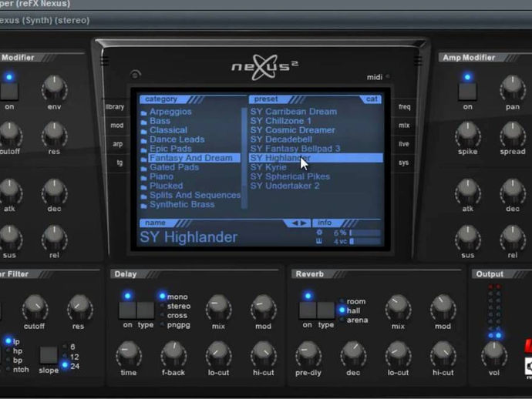Click the category list scrollbar

244,158
